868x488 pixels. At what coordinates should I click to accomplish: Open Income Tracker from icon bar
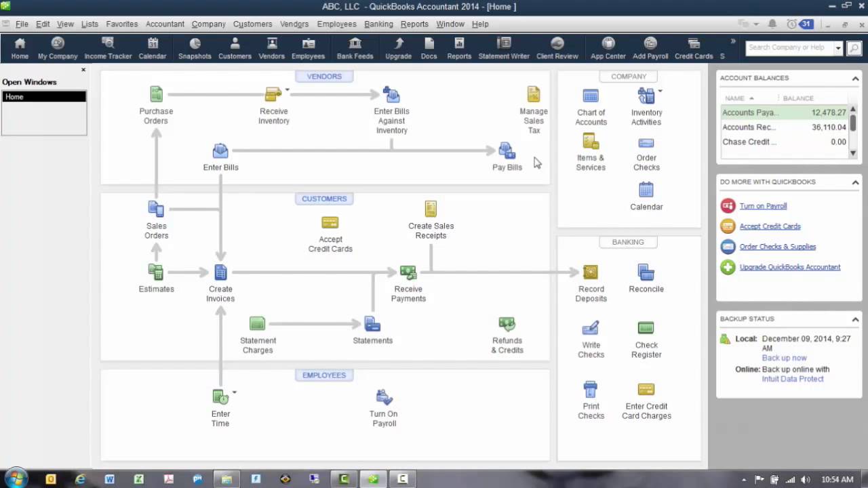tap(108, 49)
